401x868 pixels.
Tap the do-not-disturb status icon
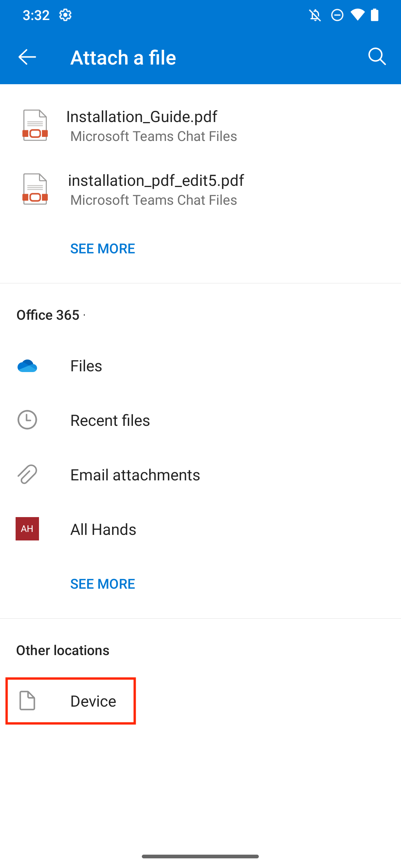tap(337, 15)
